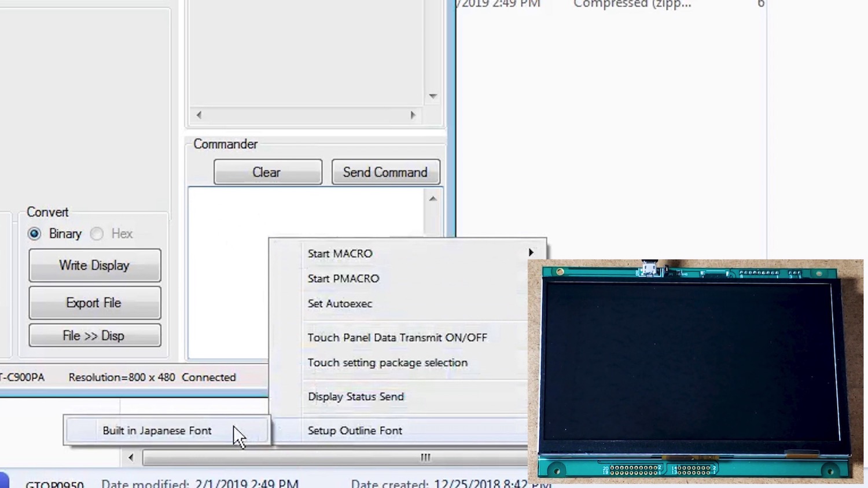Click right arrow of upper panel scrollbar
868x488 pixels.
(x=413, y=115)
